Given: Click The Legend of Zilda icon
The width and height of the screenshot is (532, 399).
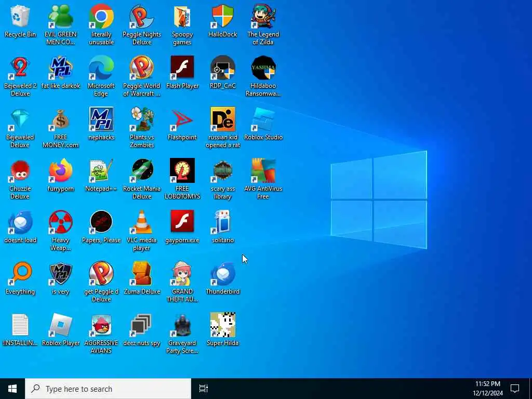Looking at the screenshot, I should pyautogui.click(x=263, y=16).
